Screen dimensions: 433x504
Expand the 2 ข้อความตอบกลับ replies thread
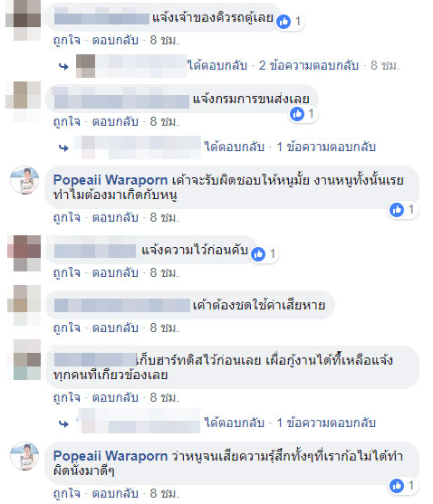[x=309, y=65]
